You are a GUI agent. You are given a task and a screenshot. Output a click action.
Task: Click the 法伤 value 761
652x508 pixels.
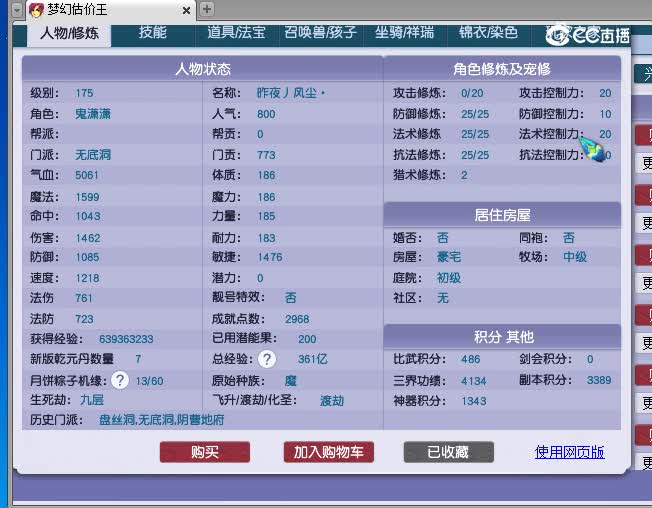pos(84,298)
